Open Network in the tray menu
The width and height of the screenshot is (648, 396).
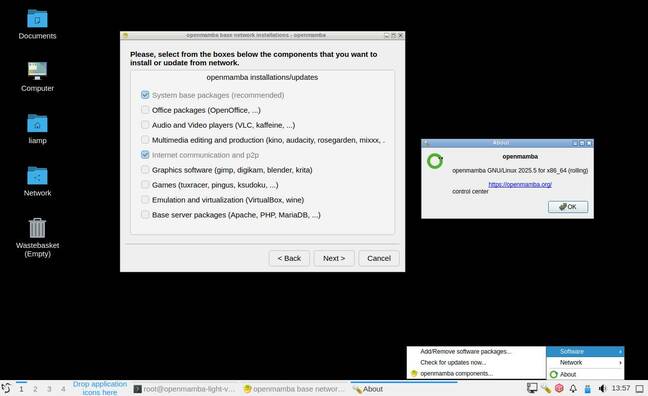585,363
